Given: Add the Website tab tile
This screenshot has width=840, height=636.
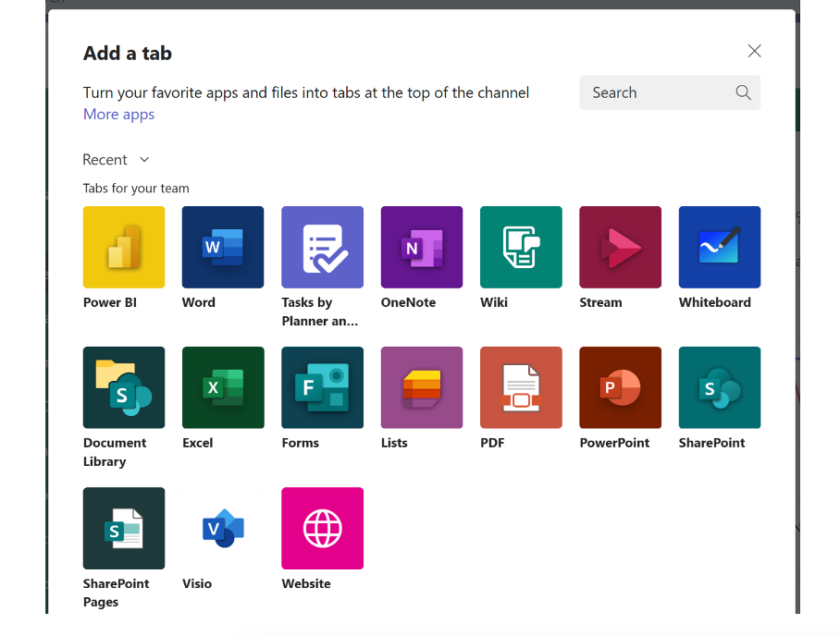Looking at the screenshot, I should point(323,529).
